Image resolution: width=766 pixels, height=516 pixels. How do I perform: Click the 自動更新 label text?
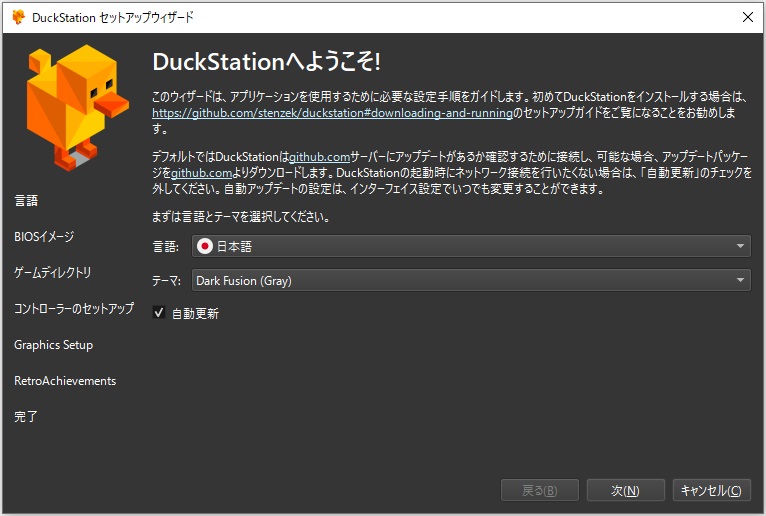[195, 313]
